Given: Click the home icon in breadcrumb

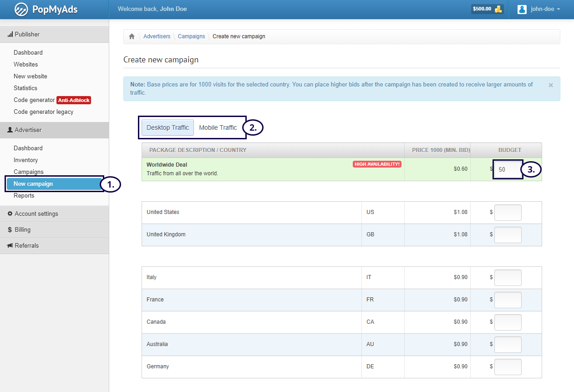Looking at the screenshot, I should (x=132, y=36).
